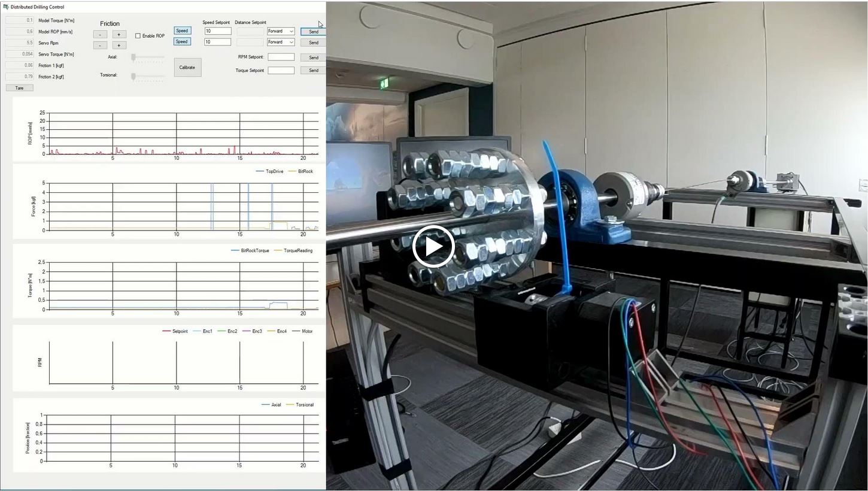Send the RPM Setpoint value
The image size is (868, 491).
(x=313, y=57)
